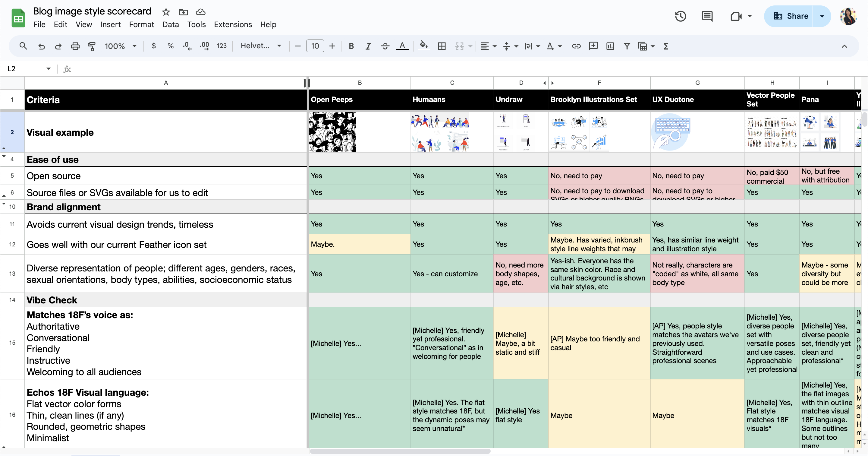
Task: Redo the last action
Action: tap(58, 46)
